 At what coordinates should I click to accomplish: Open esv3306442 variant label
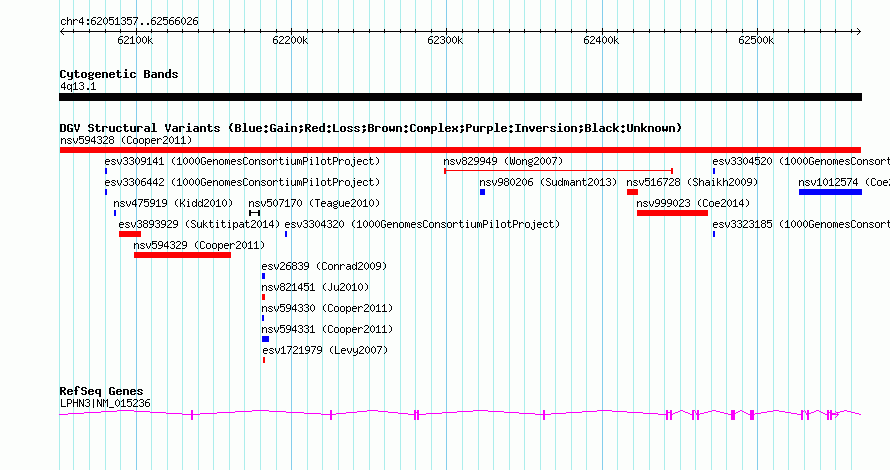click(242, 182)
